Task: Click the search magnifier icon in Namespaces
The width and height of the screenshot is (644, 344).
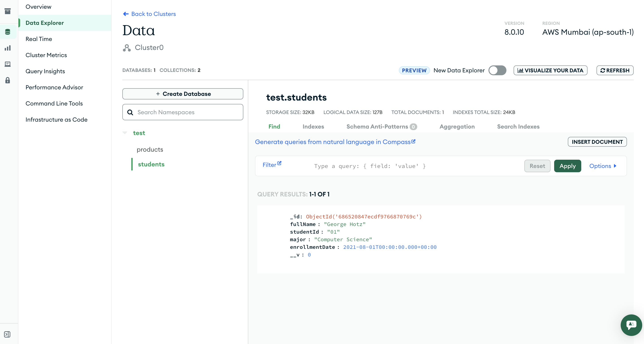Action: pyautogui.click(x=130, y=112)
